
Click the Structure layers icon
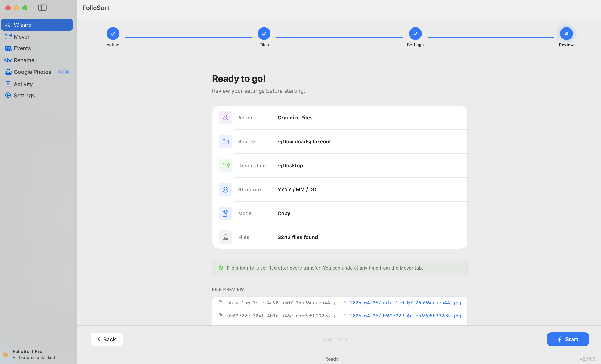tap(225, 189)
